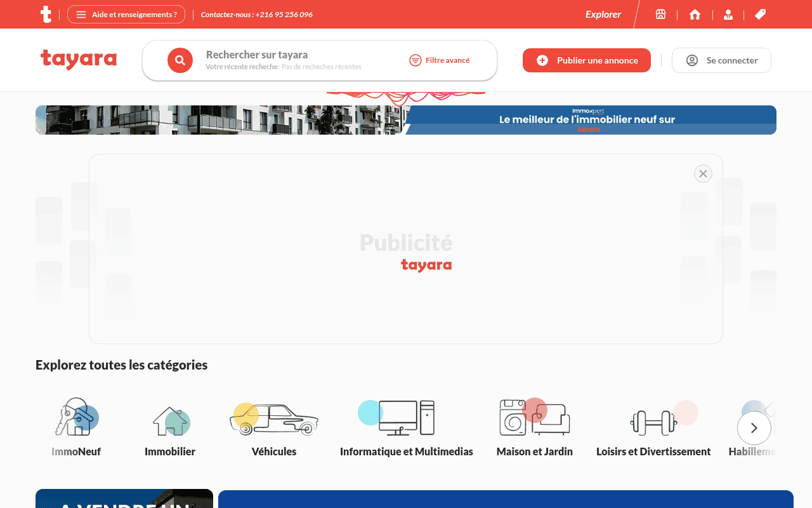Expand more categories with the right chevron
The image size is (812, 508).
754,428
